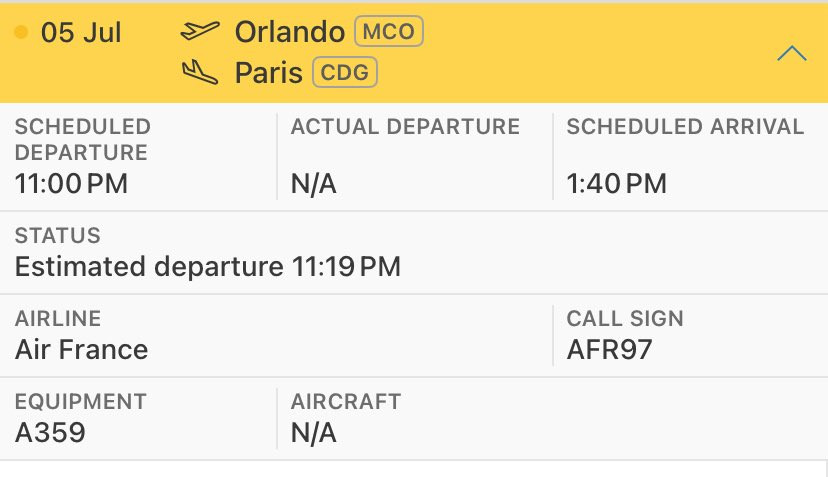Image resolution: width=828 pixels, height=477 pixels.
Task: Click the AIRLINE label
Action: 58,319
